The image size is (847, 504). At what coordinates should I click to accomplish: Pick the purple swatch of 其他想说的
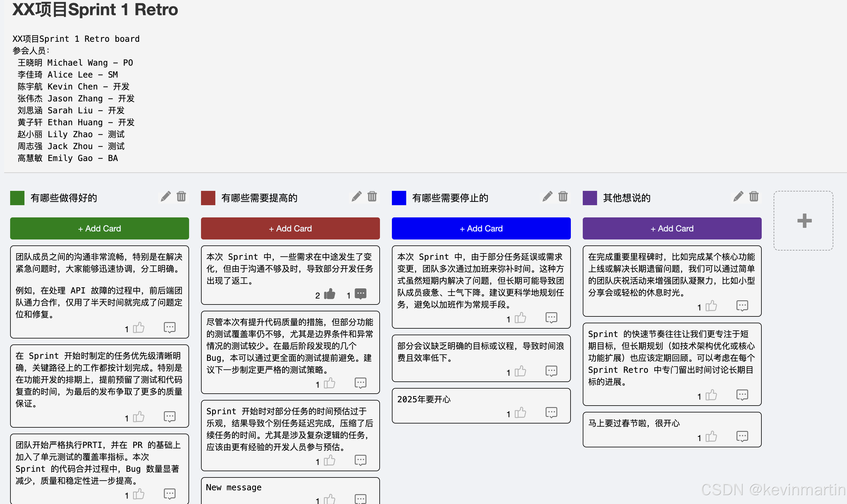tap(590, 198)
